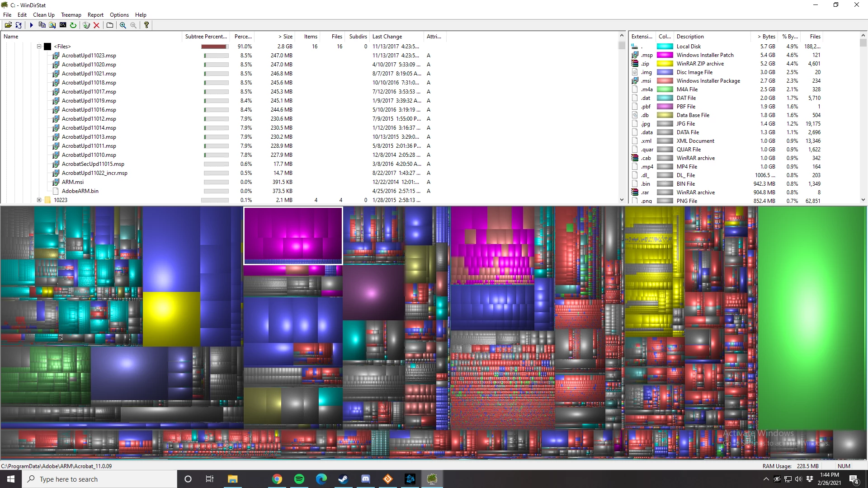The image size is (868, 488).
Task: Open Spotify from the taskbar
Action: (x=299, y=479)
